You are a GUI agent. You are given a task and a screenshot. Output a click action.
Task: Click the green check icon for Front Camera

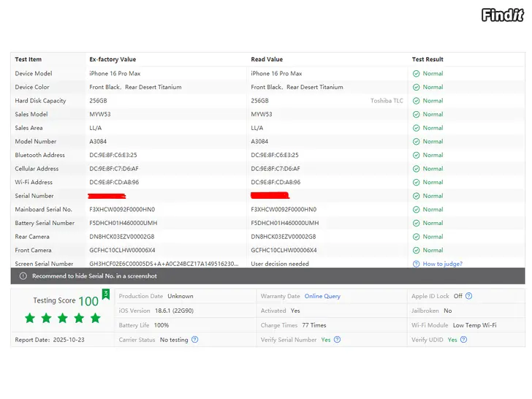416,251
